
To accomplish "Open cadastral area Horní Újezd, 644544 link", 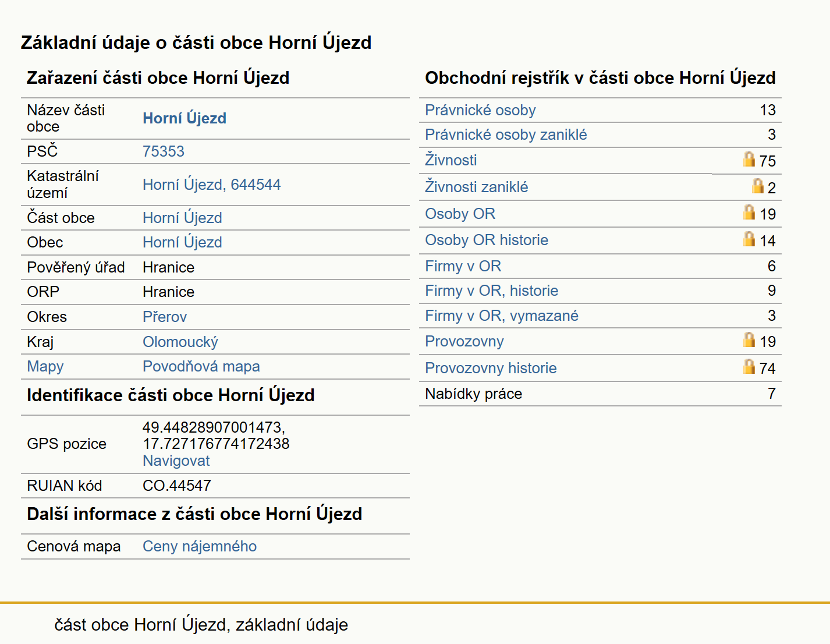I will (212, 185).
